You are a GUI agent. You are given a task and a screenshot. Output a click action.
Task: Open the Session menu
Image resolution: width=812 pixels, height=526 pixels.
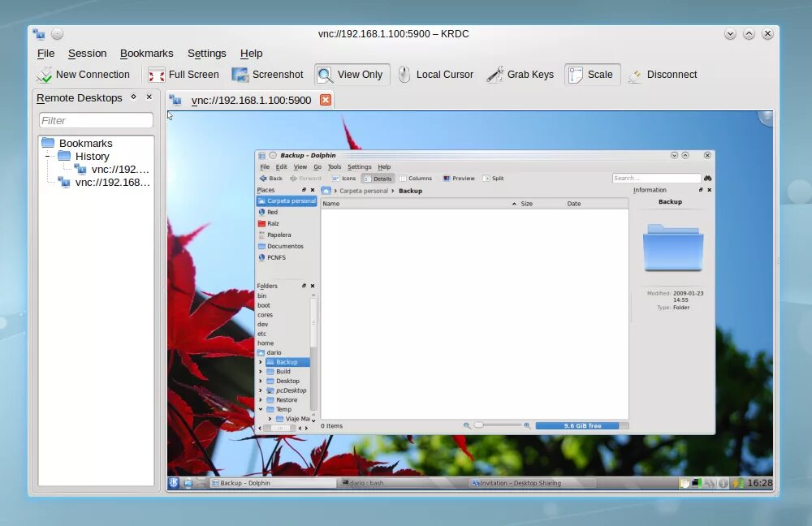pyautogui.click(x=87, y=54)
